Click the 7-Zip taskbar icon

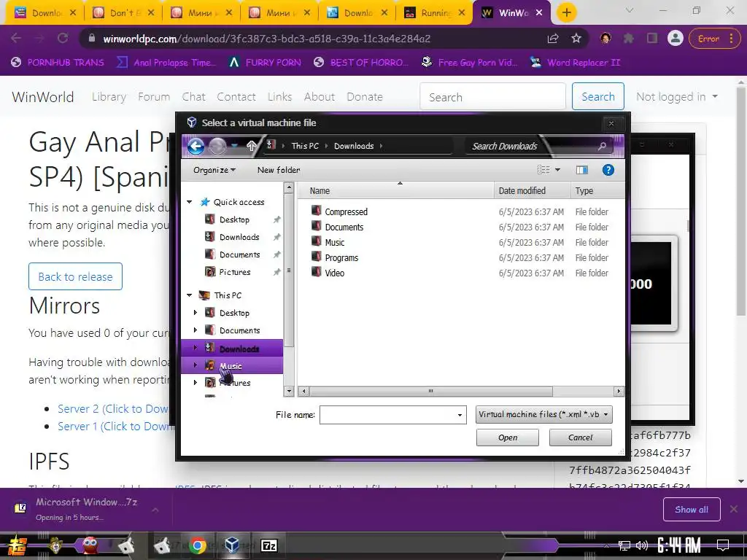[268, 545]
